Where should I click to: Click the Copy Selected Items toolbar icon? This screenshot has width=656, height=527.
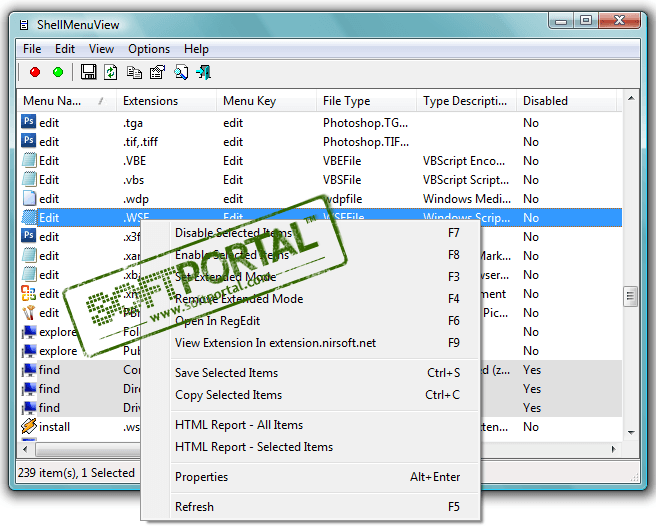point(134,72)
